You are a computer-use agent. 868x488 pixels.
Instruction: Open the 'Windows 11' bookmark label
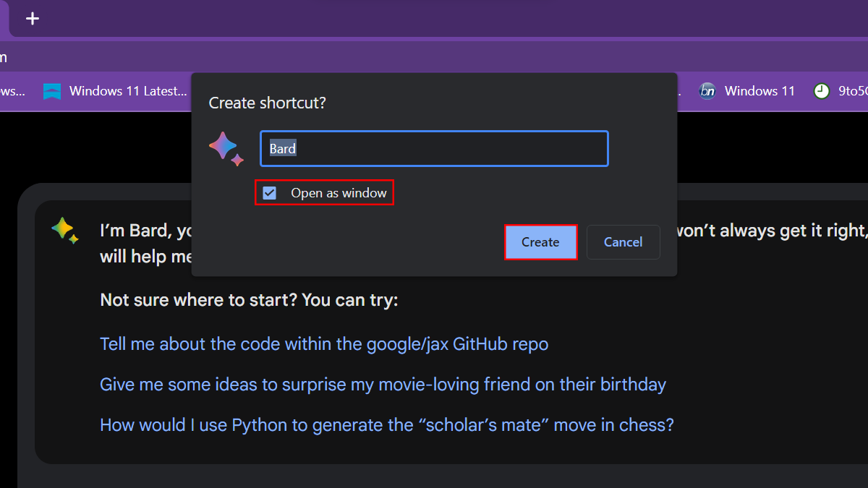759,91
